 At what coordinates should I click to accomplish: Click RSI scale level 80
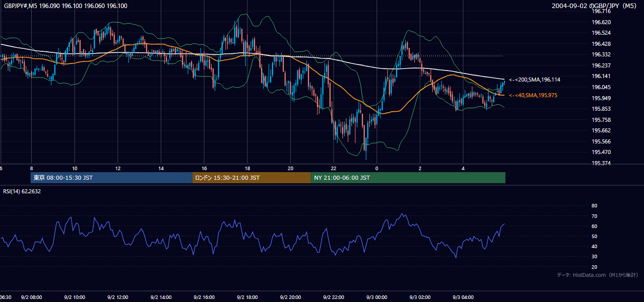click(594, 206)
